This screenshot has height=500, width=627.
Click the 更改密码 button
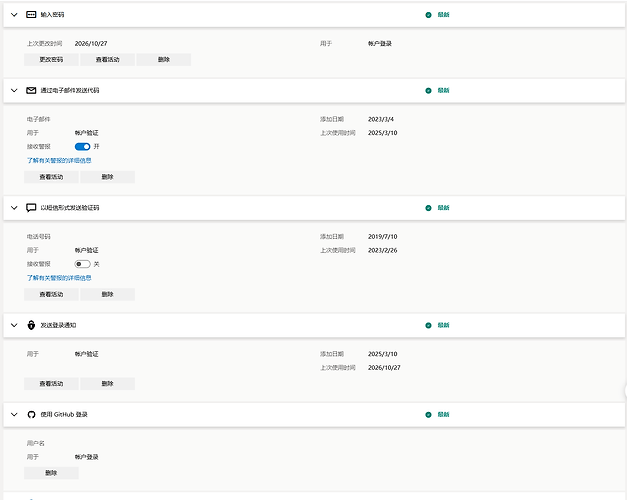51,60
